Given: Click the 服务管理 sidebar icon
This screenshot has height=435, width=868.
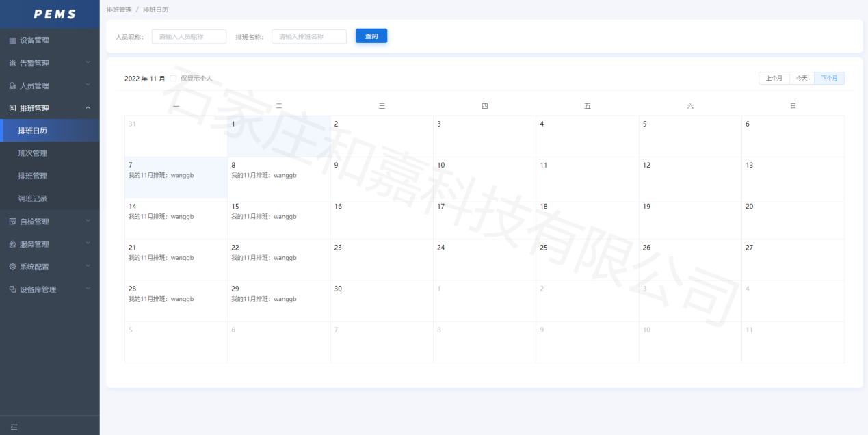Looking at the screenshot, I should pos(12,244).
